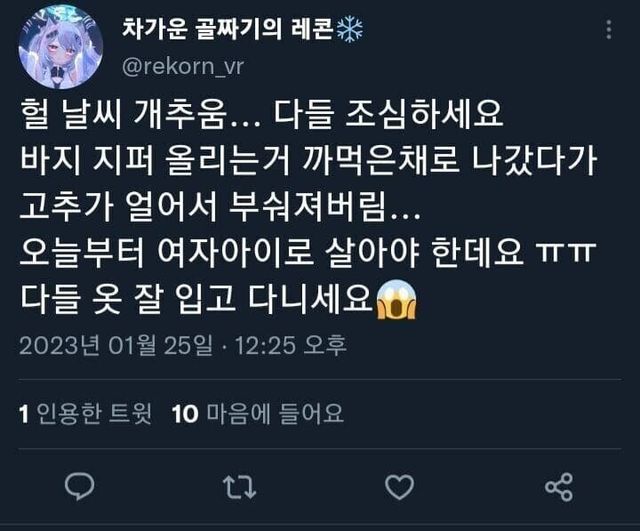Select the tweet line starting 헐 날씨 개추움
The height and width of the screenshot is (531, 640).
tap(261, 115)
